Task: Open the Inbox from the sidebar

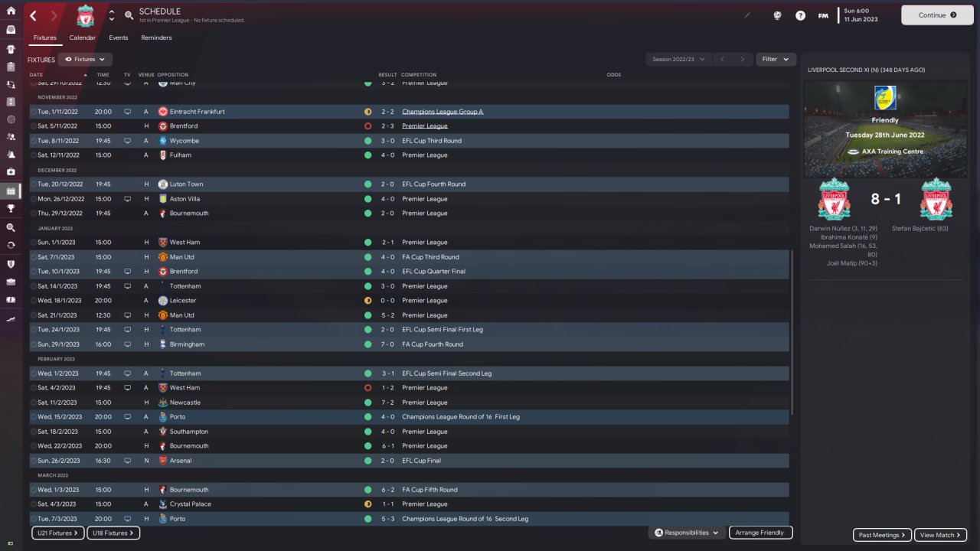Action: 11,30
